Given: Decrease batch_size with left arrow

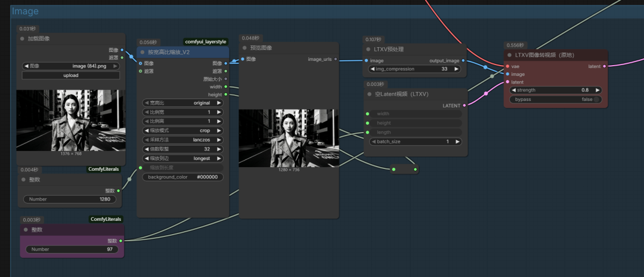Looking at the screenshot, I should click(x=374, y=141).
